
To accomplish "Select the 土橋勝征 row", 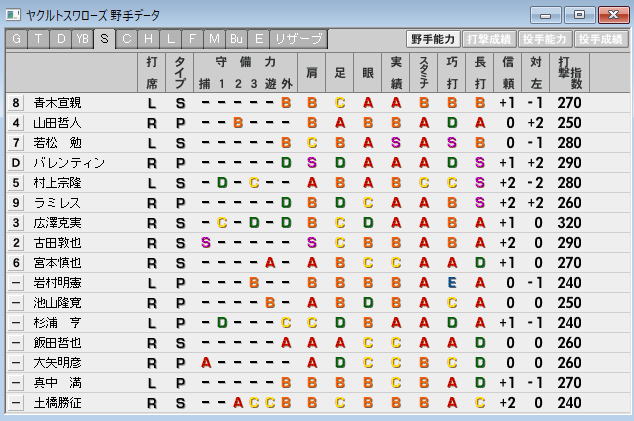I will point(58,402).
